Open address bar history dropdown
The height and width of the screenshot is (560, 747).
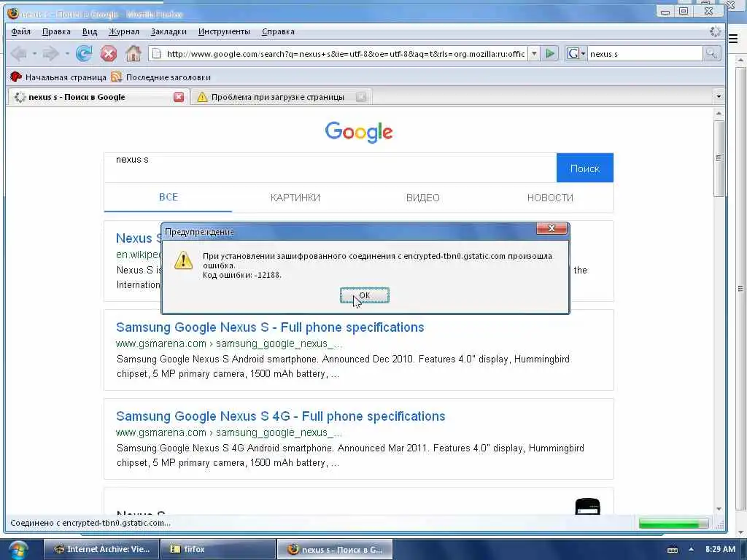[x=534, y=53]
